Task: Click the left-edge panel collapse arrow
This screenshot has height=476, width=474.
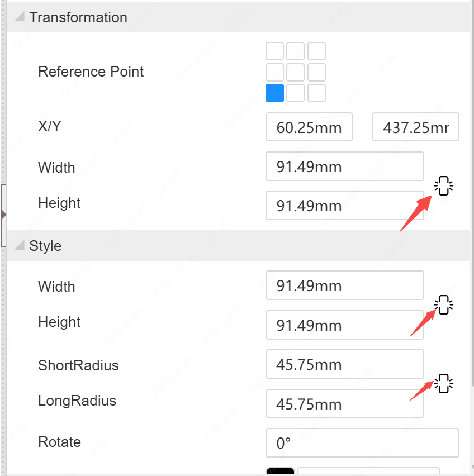Action: click(x=4, y=215)
